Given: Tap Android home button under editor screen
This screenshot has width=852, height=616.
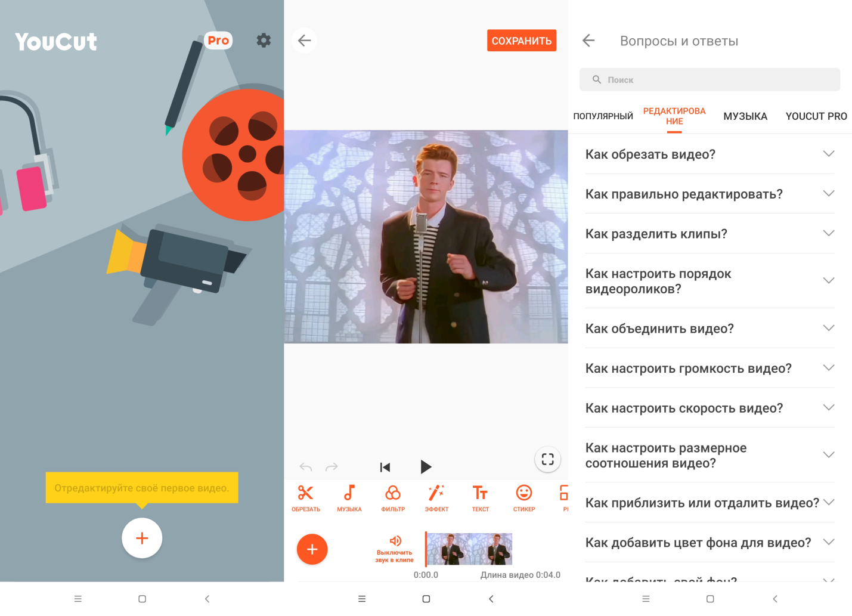Looking at the screenshot, I should (x=426, y=599).
